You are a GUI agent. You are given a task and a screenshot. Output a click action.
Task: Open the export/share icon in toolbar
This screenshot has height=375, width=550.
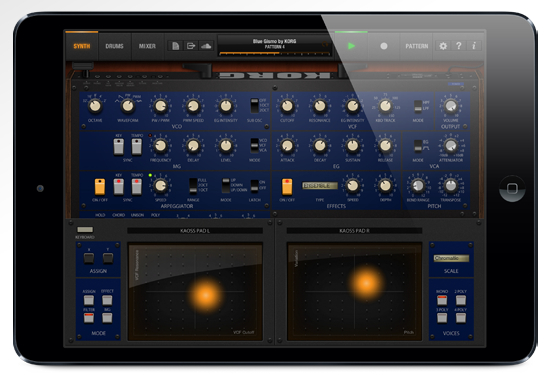[191, 46]
